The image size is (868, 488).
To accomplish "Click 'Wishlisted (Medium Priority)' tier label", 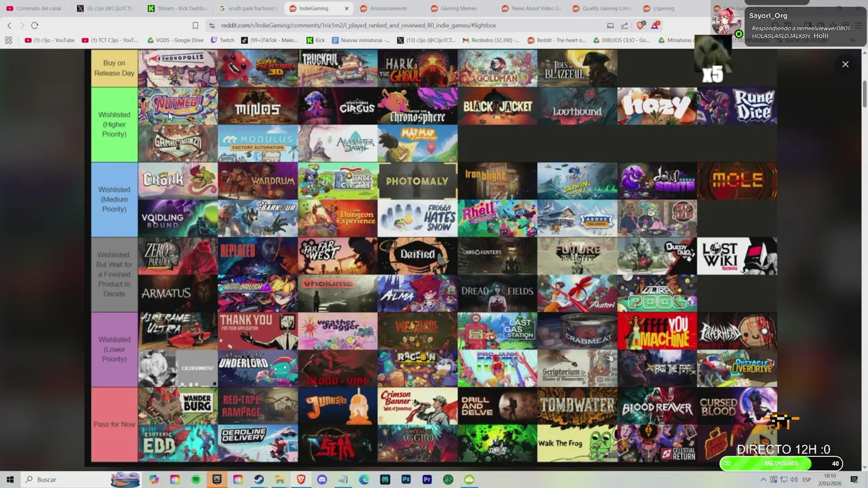I will click(x=115, y=199).
